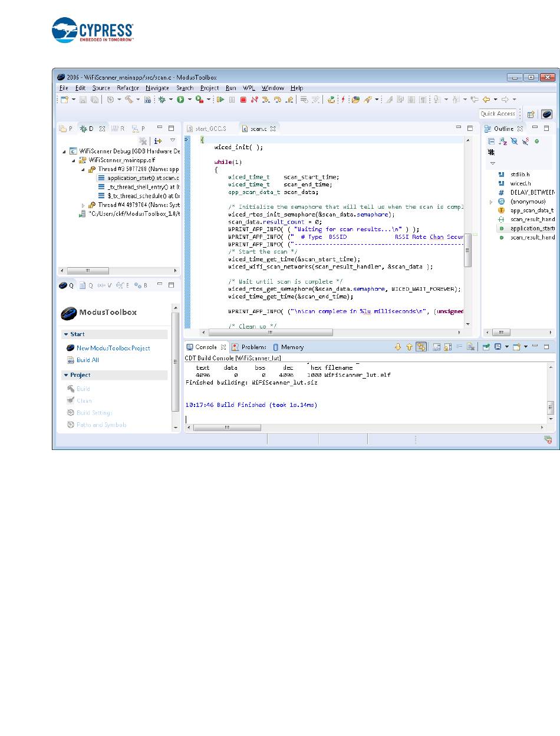
Task: Open the dropdown arrow beside Run icon
Action: 189,100
